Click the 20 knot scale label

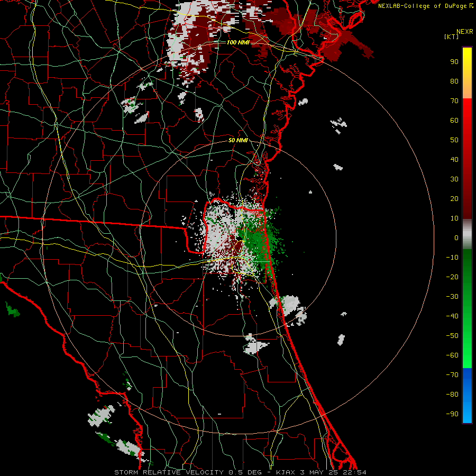point(454,199)
